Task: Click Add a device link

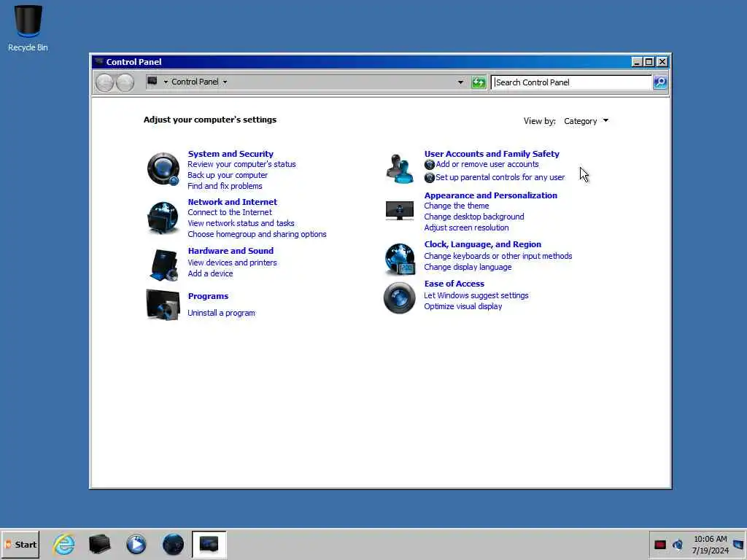Action: coord(210,274)
